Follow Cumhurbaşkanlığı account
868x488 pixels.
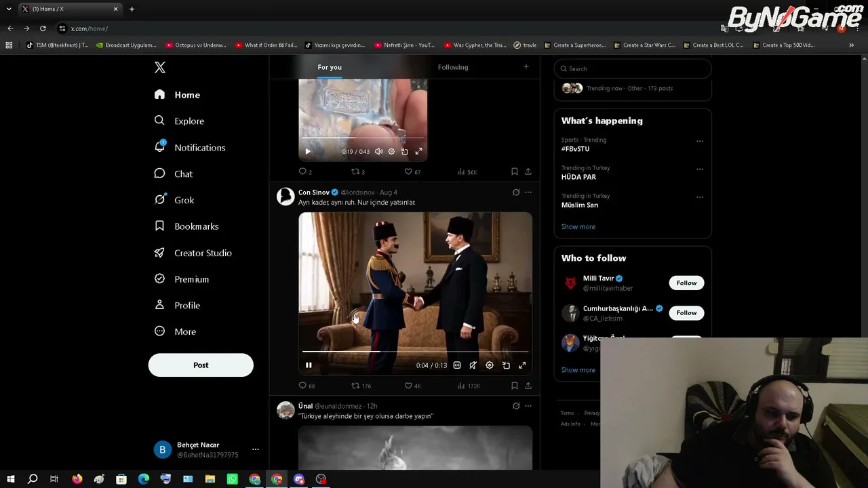[x=686, y=312]
